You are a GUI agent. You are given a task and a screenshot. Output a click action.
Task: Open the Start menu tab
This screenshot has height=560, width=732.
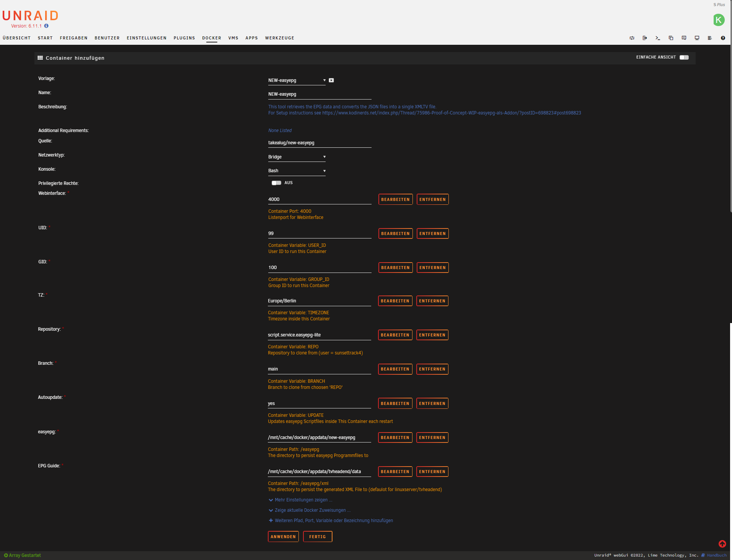(x=45, y=38)
